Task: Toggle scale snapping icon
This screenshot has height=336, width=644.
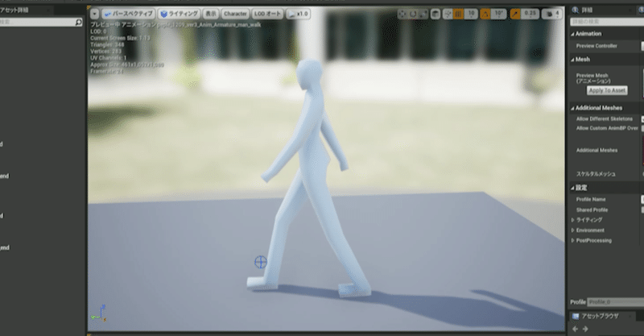Action: click(x=515, y=14)
